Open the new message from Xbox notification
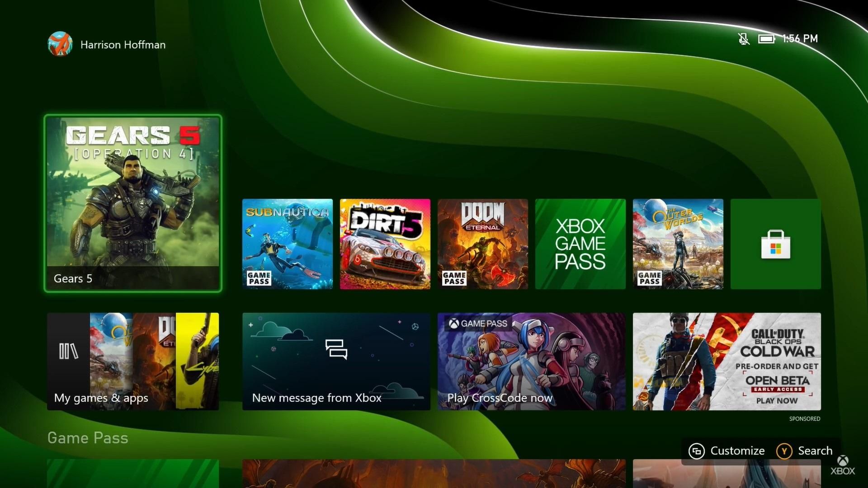This screenshot has height=488, width=868. click(x=336, y=361)
